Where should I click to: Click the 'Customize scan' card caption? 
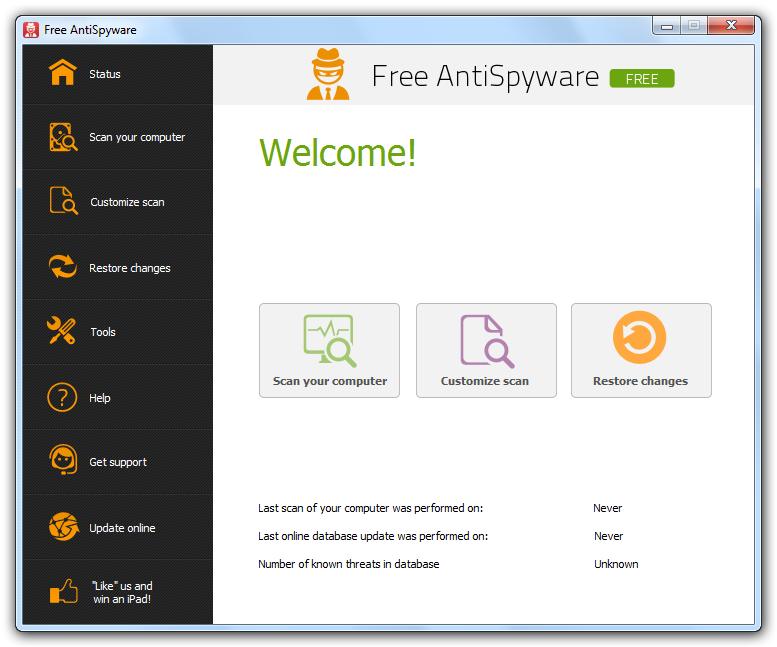[485, 381]
